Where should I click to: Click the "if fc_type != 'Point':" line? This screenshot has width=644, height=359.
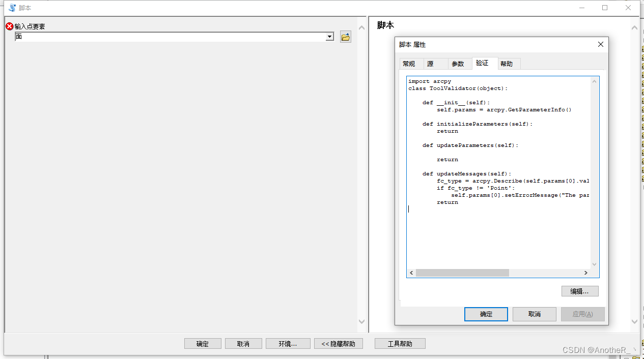476,188
